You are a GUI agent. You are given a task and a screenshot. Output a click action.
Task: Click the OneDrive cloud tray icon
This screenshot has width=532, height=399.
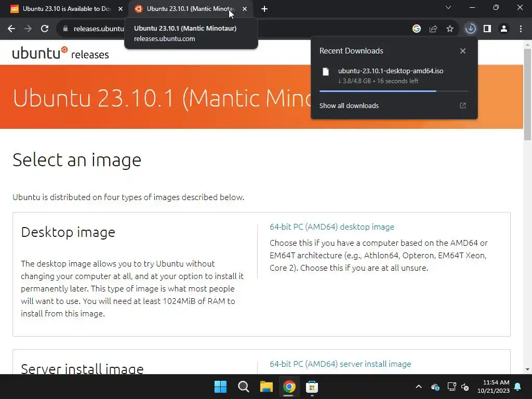pyautogui.click(x=435, y=387)
